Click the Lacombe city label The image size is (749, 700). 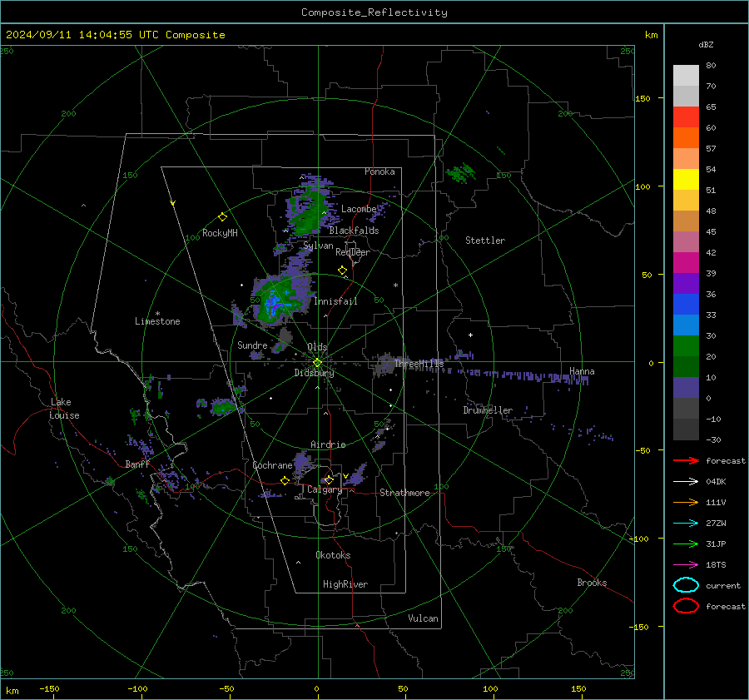[x=359, y=209]
